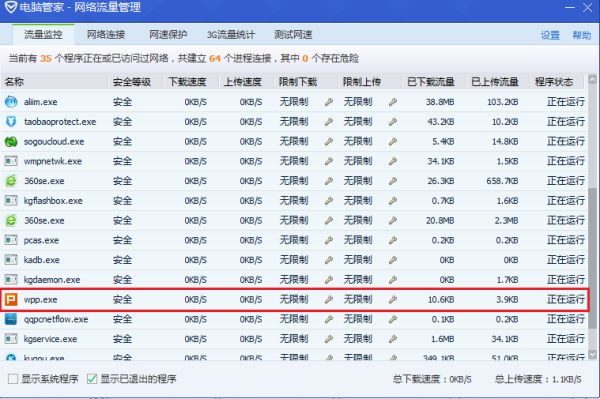The height and width of the screenshot is (399, 600).
Task: Click the shield logo in the title bar
Action: pos(11,7)
